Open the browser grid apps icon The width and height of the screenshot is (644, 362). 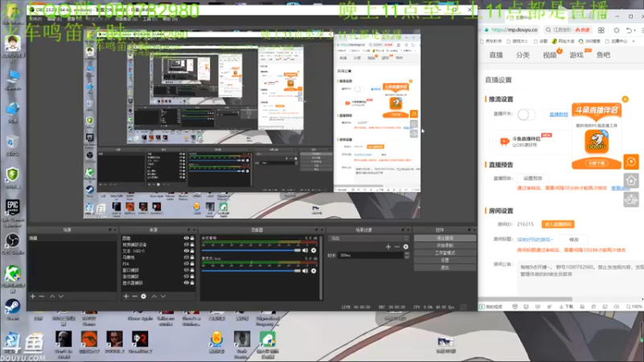[601, 30]
